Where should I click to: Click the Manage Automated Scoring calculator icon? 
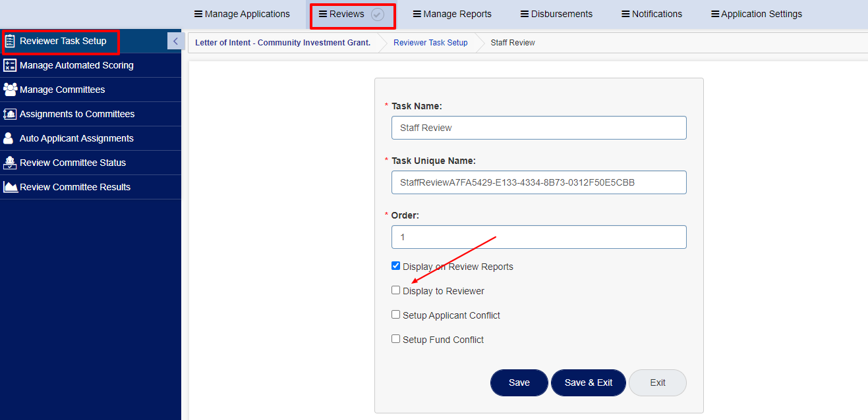10,65
